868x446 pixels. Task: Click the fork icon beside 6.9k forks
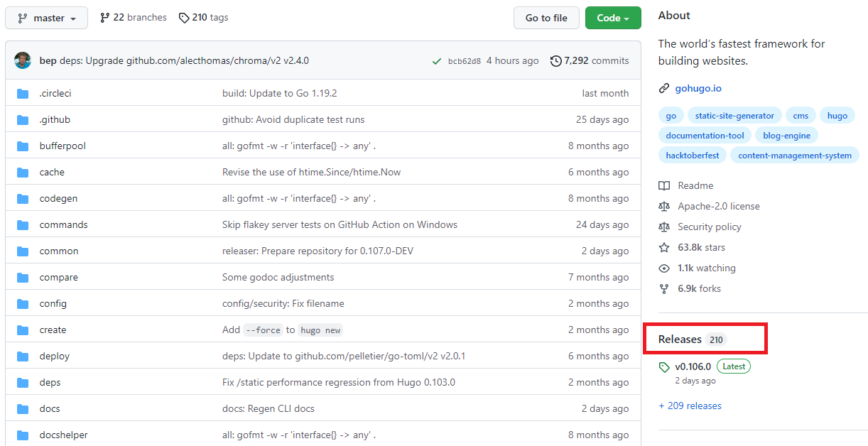[x=664, y=288]
